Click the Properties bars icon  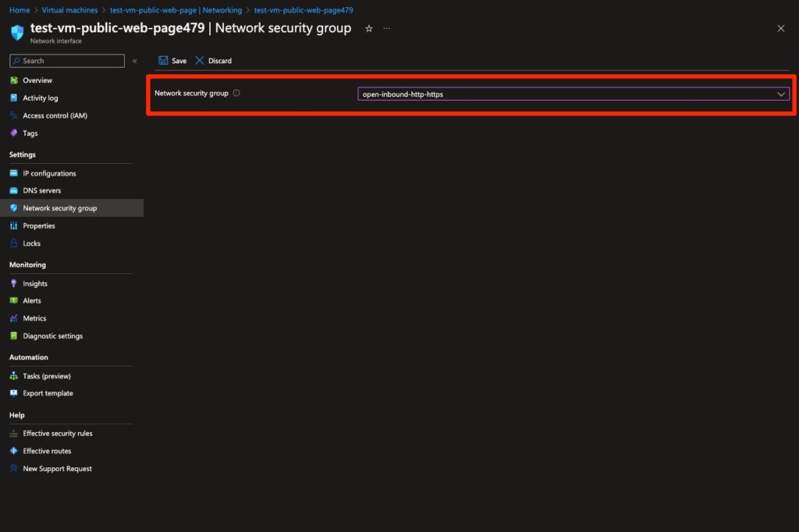coord(14,225)
